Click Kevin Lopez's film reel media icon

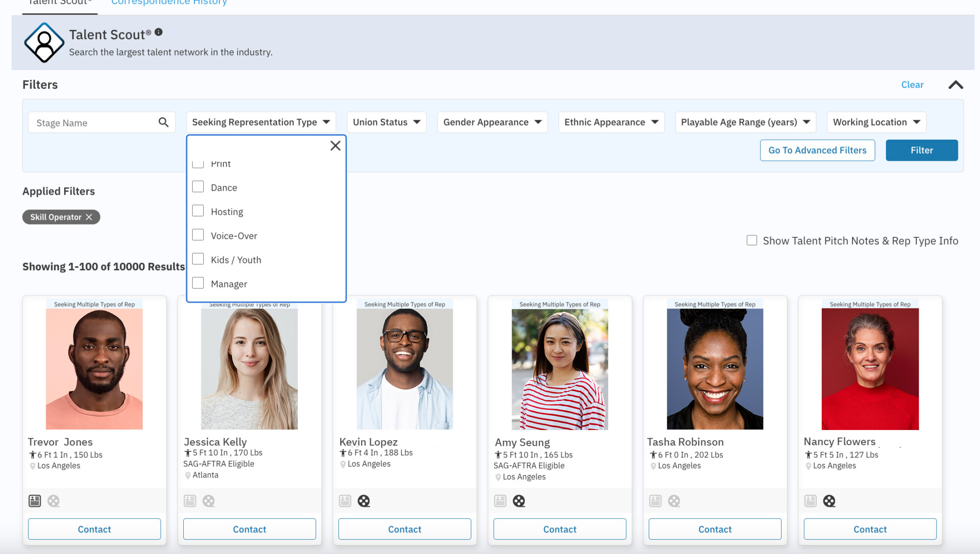click(364, 501)
